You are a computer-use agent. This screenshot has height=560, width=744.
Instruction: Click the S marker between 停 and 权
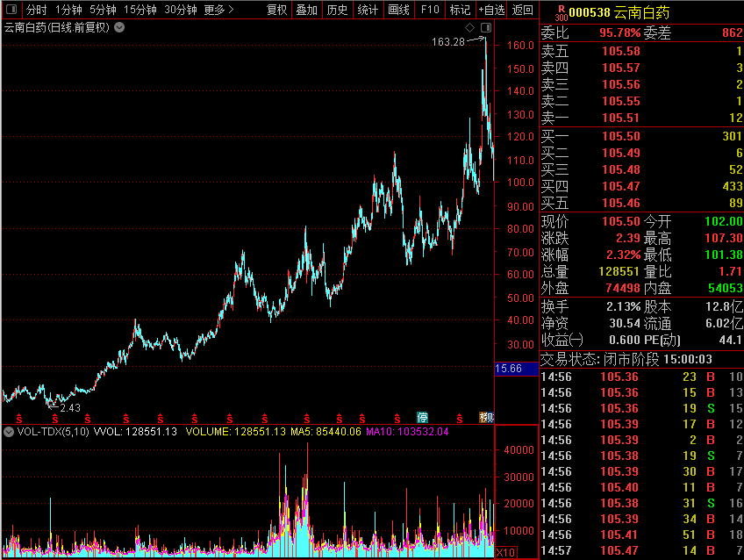point(460,418)
